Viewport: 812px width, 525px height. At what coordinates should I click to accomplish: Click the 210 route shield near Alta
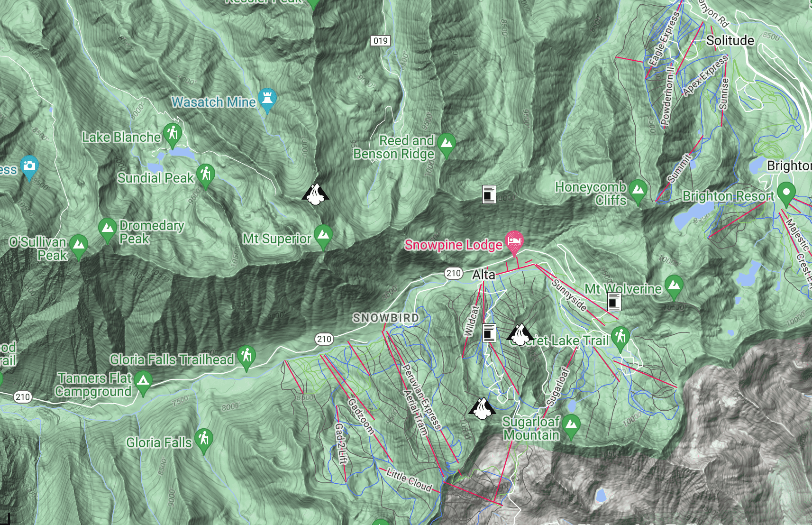(x=454, y=273)
